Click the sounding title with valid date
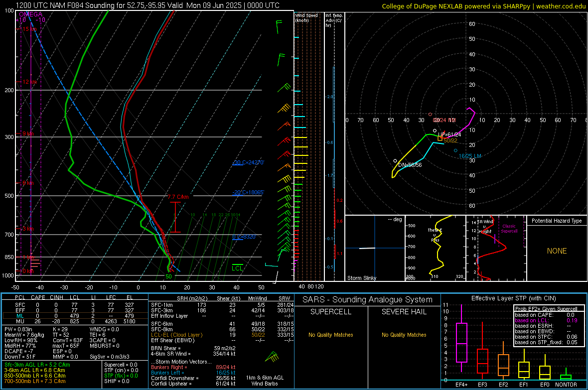Viewport: 588px width, 390px height. coord(147,5)
